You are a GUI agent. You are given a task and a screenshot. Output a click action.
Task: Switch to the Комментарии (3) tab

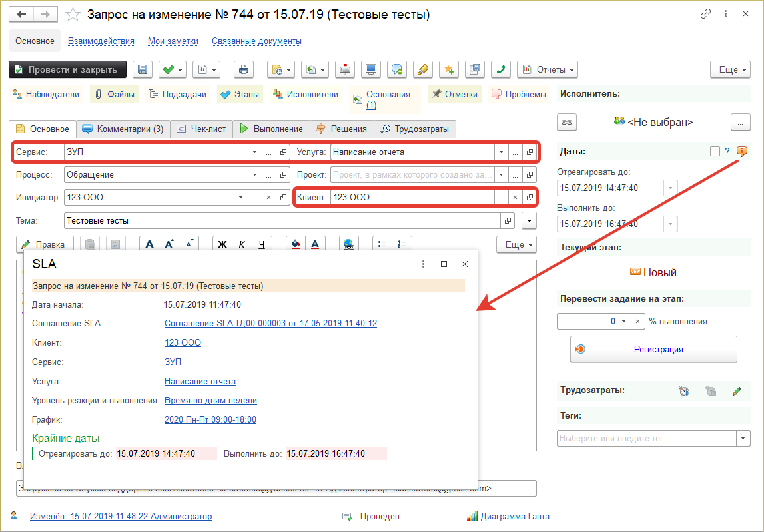click(123, 129)
